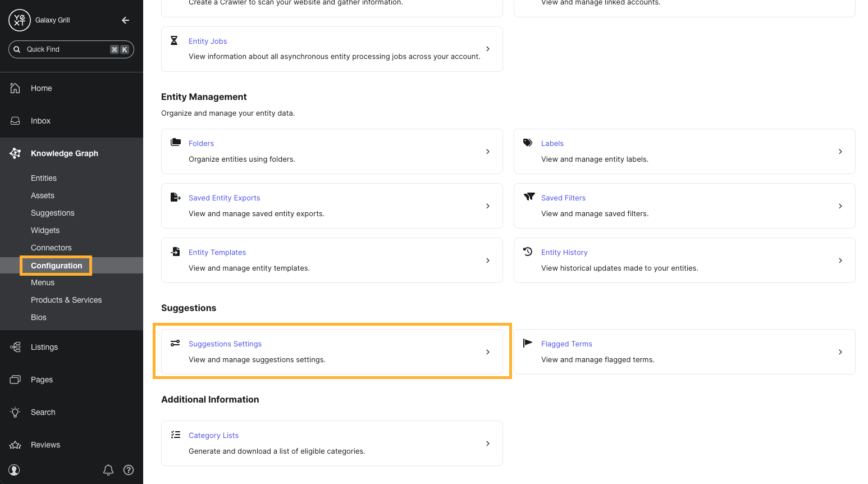Click the Flagged Terms flag icon
Image resolution: width=868 pixels, height=484 pixels.
tap(528, 343)
